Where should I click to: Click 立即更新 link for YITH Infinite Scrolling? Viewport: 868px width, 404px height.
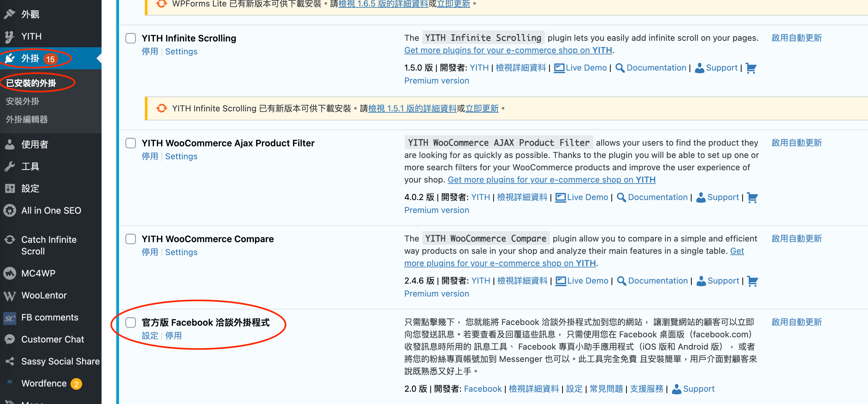(481, 108)
